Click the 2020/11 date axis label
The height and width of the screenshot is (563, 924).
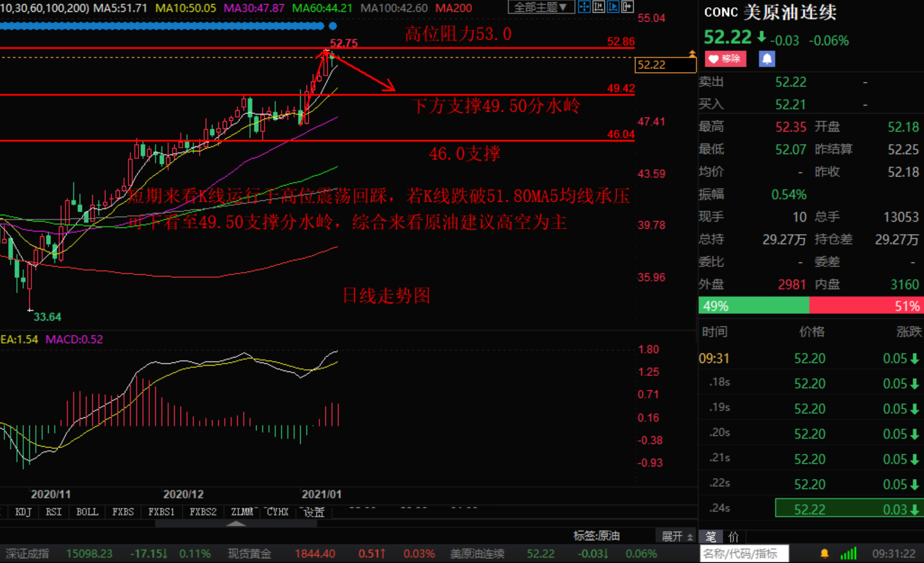coord(51,494)
